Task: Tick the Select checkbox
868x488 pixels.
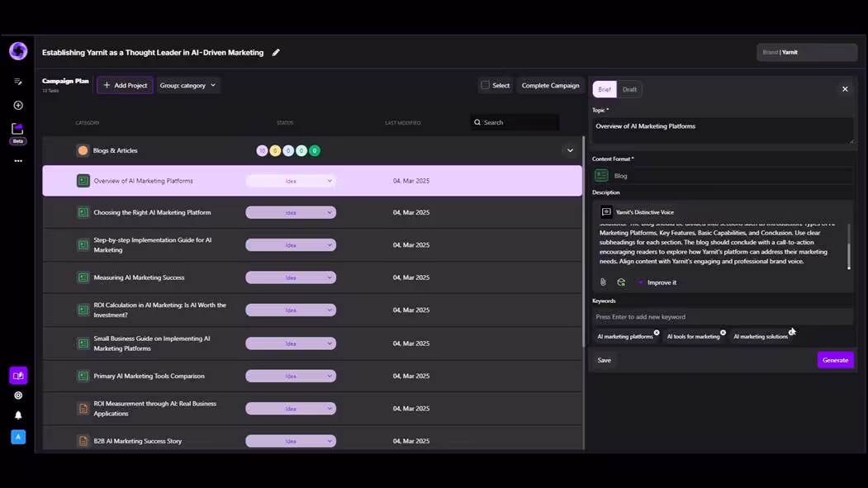Action: tap(486, 85)
